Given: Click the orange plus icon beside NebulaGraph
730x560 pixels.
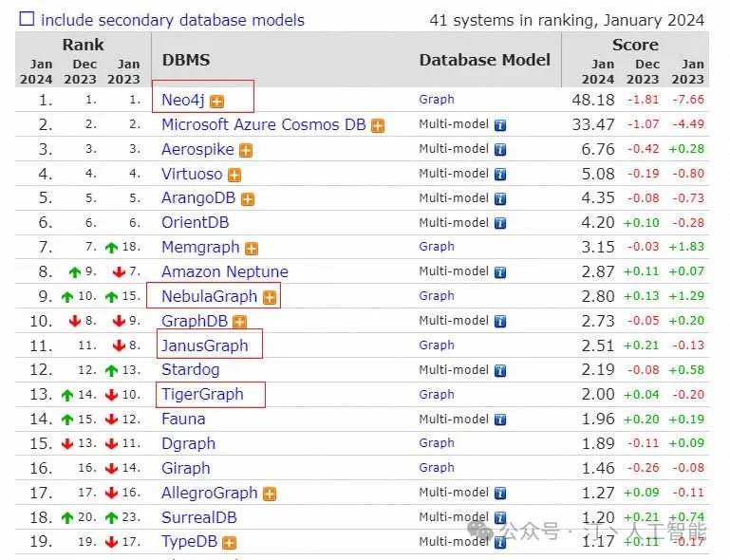Looking at the screenshot, I should point(270,297).
